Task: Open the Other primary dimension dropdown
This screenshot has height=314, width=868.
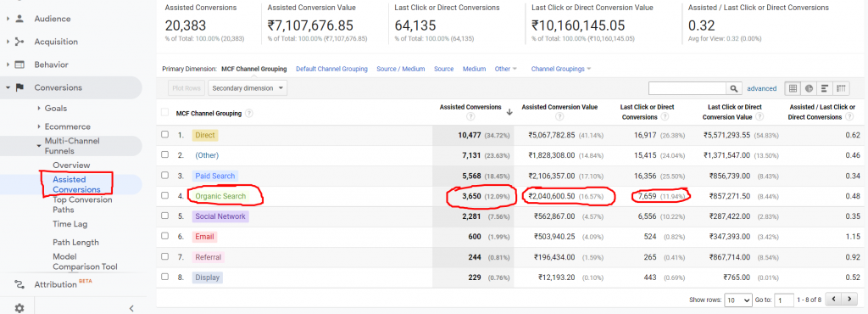Action: click(x=505, y=70)
